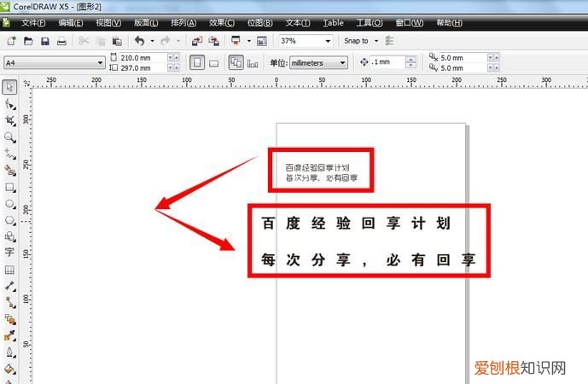Save the document

(x=45, y=41)
